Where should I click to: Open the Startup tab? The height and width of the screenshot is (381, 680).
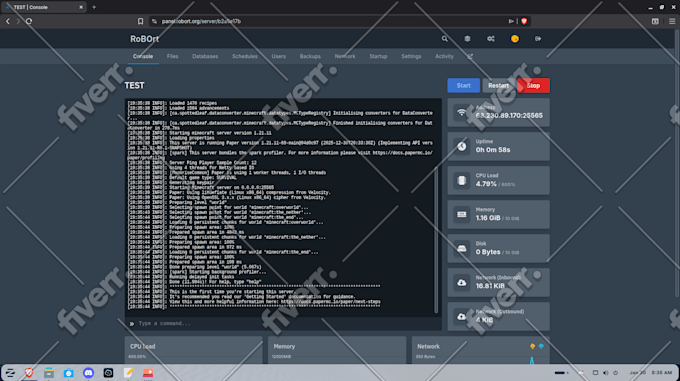pos(378,56)
